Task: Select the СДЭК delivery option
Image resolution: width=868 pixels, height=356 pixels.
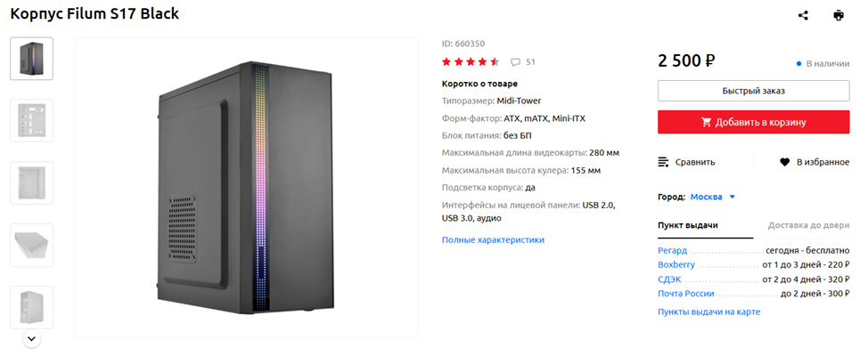Action: coord(669,279)
